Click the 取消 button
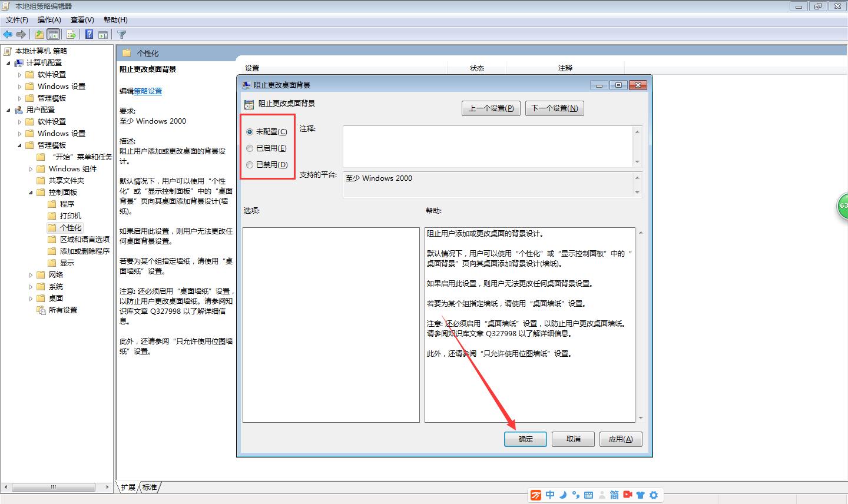This screenshot has width=848, height=504. point(573,439)
